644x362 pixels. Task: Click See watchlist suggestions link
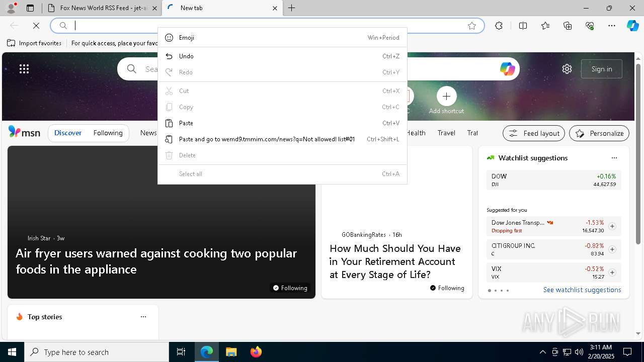tap(582, 290)
